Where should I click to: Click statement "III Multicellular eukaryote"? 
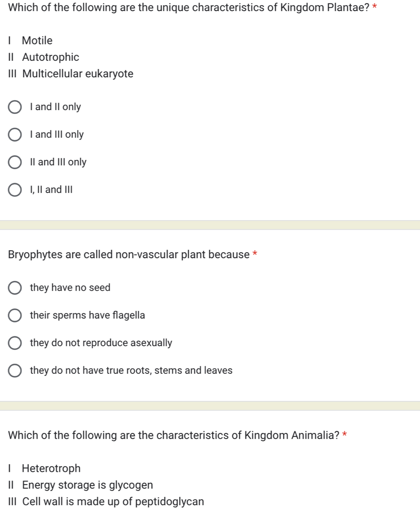pos(70,74)
